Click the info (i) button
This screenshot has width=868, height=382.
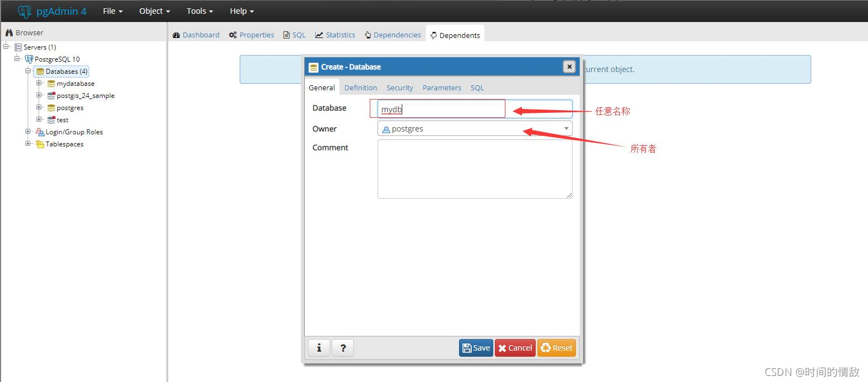click(319, 348)
